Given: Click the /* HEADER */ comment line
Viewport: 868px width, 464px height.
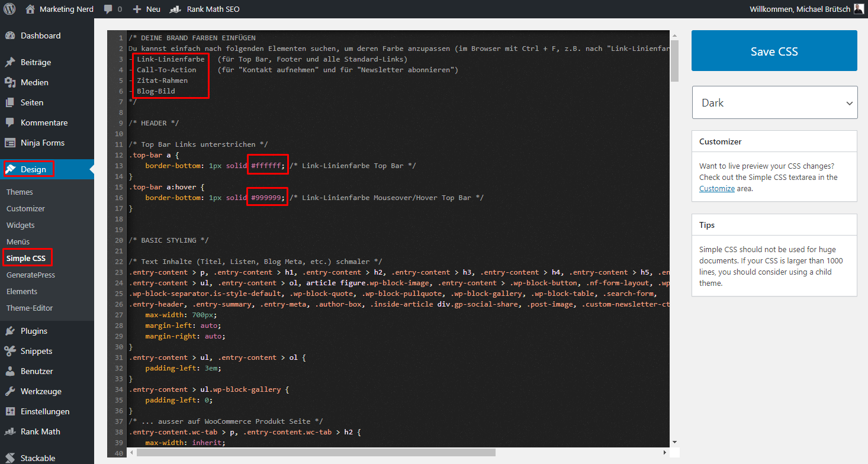Looking at the screenshot, I should point(153,123).
